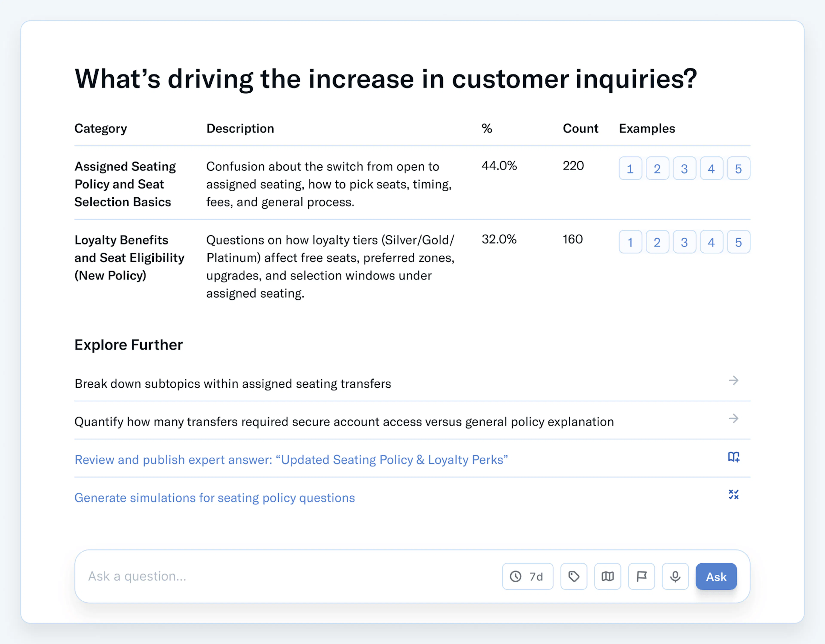Select Break down subtopics within assigned seating transfers
This screenshot has width=825, height=644.
tap(233, 384)
